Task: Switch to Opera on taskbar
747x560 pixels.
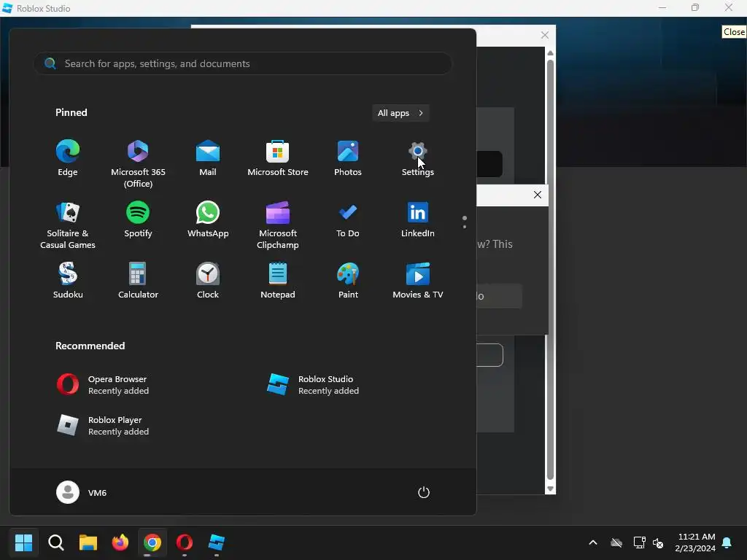Action: [185, 542]
